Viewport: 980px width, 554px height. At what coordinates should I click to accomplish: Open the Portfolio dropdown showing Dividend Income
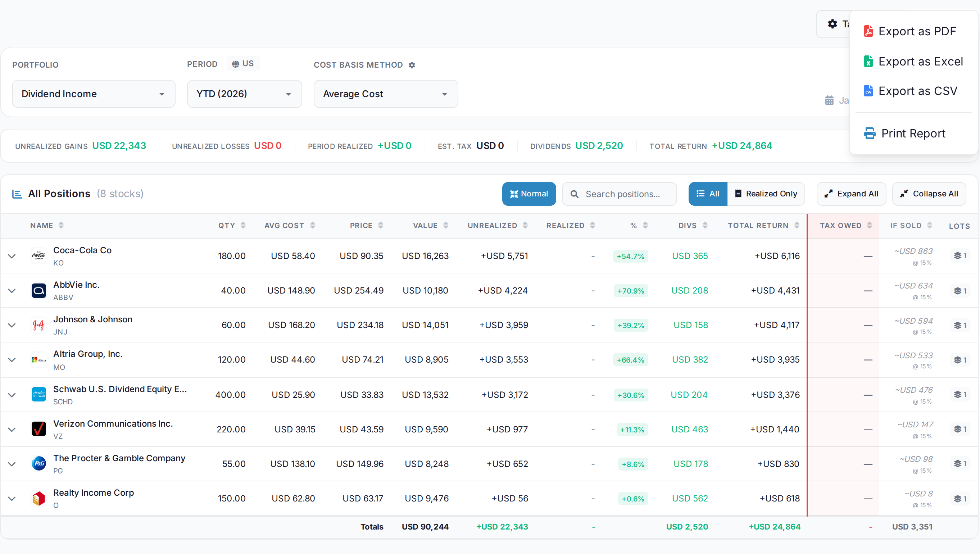click(94, 94)
